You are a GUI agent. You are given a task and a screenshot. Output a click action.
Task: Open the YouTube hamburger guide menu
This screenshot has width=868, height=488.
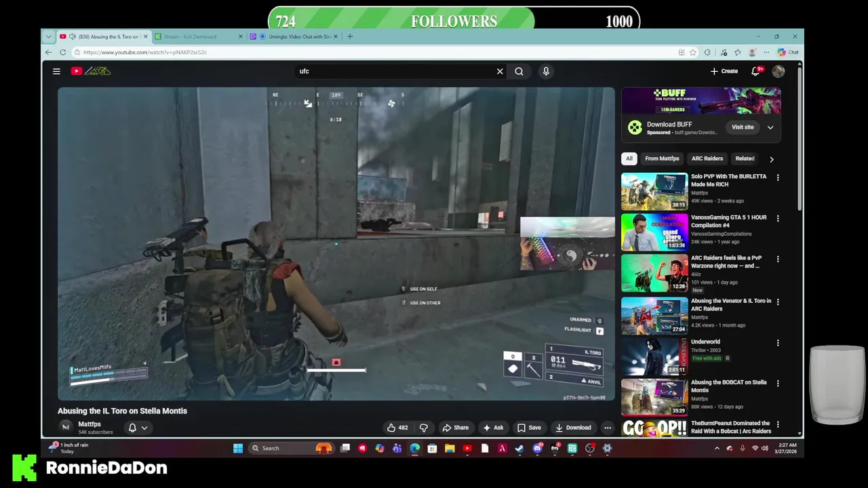(57, 71)
